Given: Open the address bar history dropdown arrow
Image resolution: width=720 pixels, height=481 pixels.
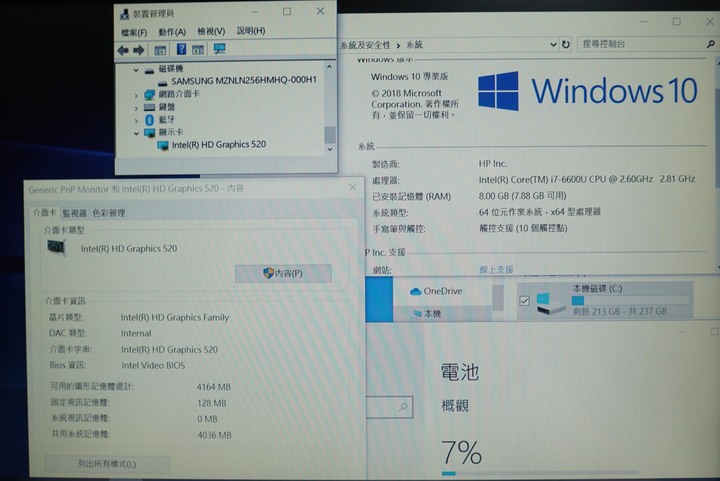Looking at the screenshot, I should (553, 45).
